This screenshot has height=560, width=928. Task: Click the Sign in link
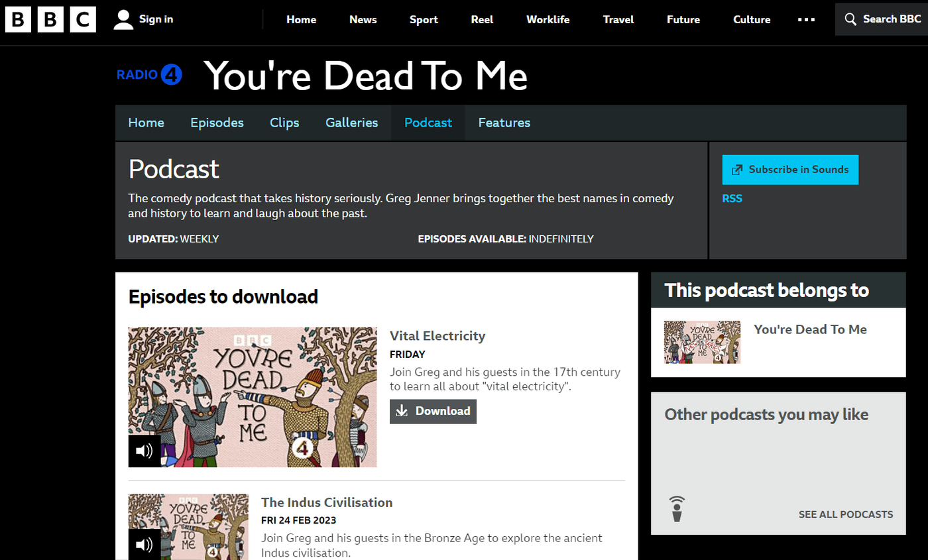tap(156, 19)
